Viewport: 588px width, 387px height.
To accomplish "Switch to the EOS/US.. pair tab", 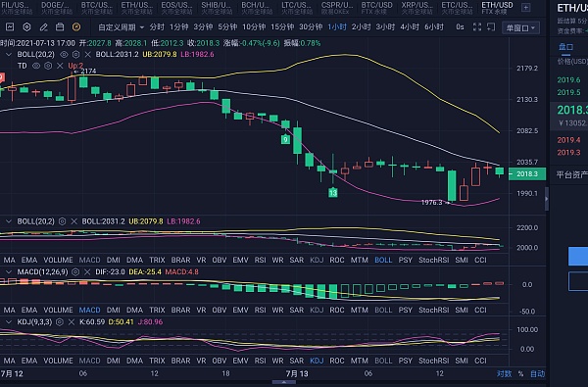I will tap(176, 8).
